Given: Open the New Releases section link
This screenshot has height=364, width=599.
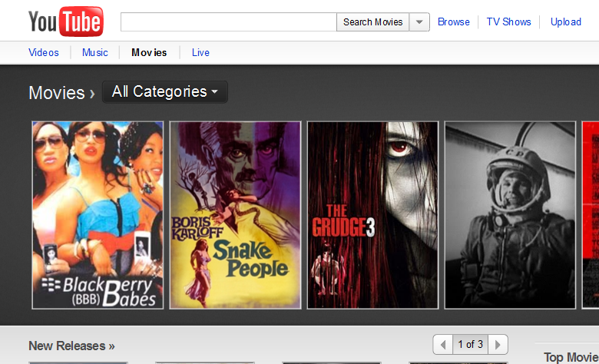Looking at the screenshot, I should pos(71,346).
